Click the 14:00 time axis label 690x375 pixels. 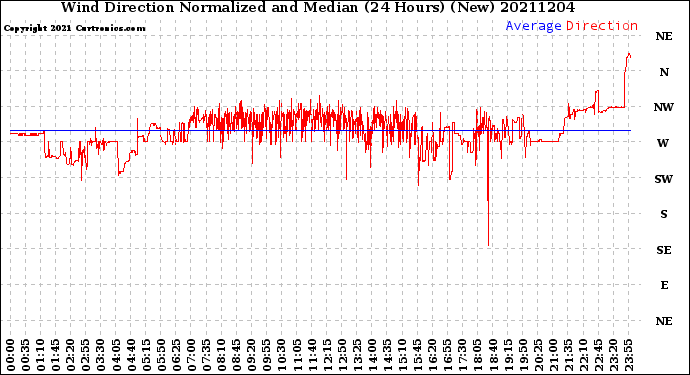pyautogui.click(x=372, y=355)
